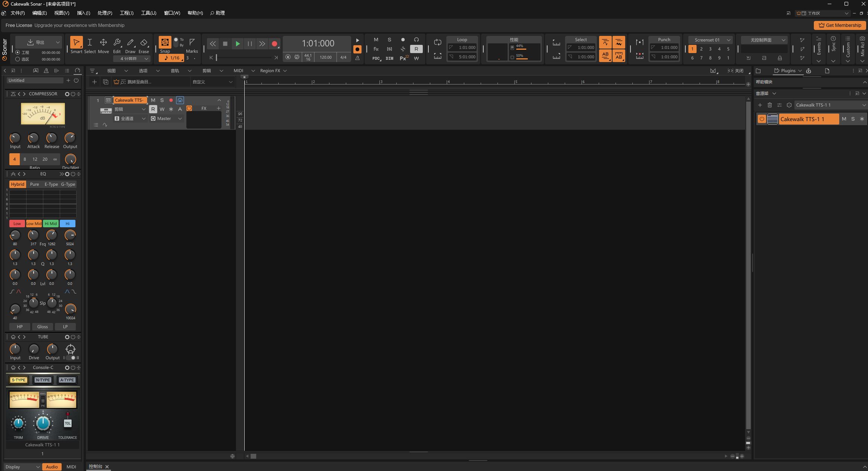This screenshot has width=868, height=471.
Task: Open the 编辑(E) menu
Action: click(40, 13)
